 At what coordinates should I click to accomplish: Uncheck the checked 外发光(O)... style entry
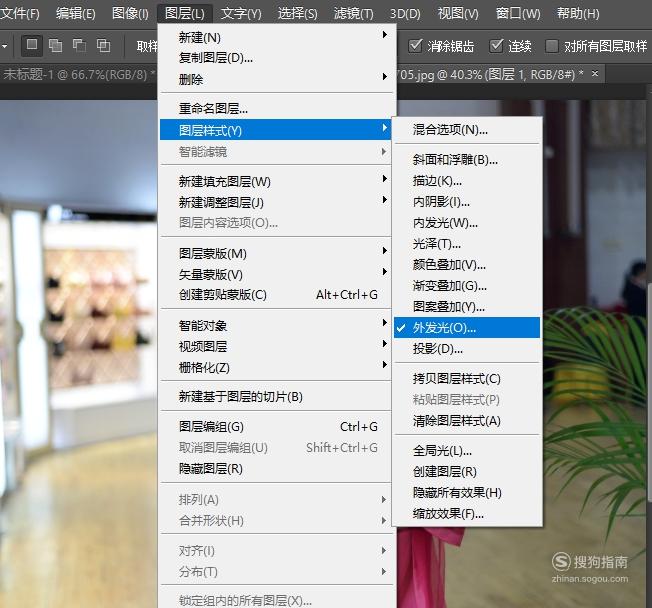click(x=467, y=328)
